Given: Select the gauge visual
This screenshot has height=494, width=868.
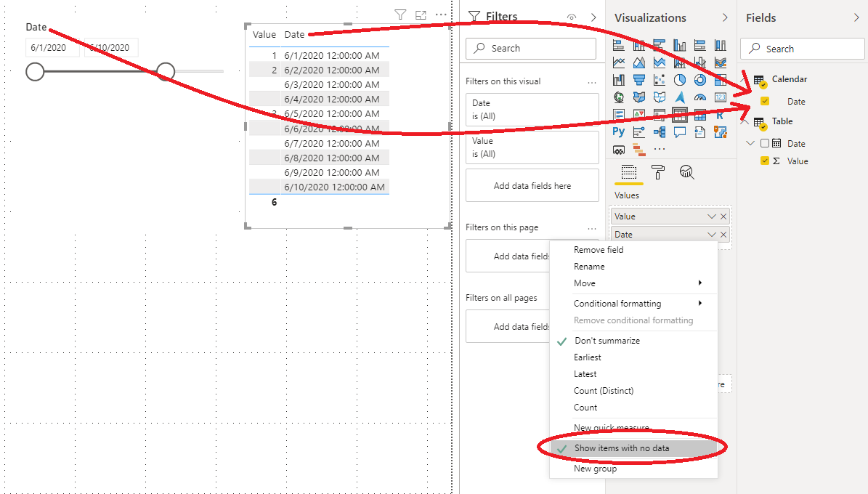Looking at the screenshot, I should pyautogui.click(x=700, y=97).
